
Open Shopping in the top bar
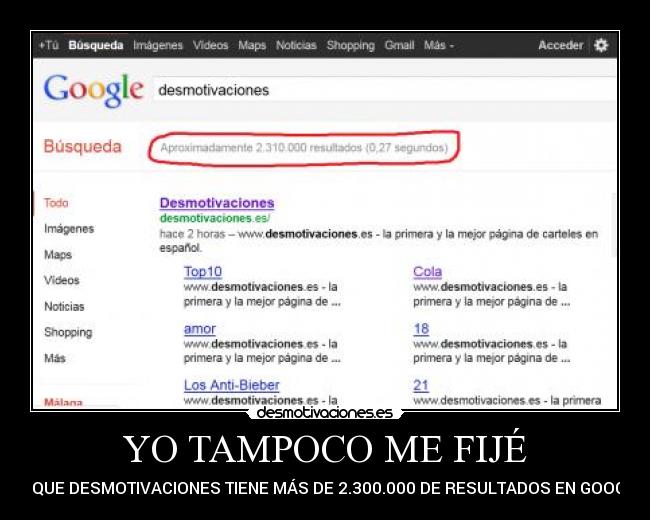[x=351, y=45]
